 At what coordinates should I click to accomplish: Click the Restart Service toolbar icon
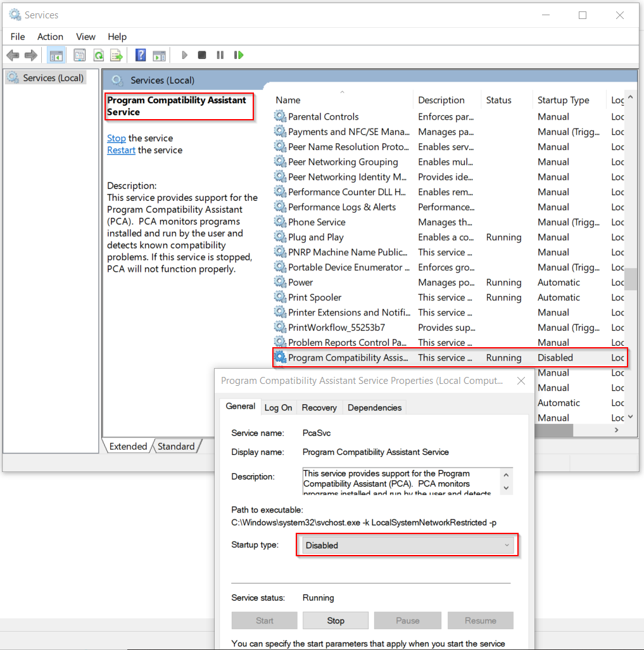(x=239, y=55)
